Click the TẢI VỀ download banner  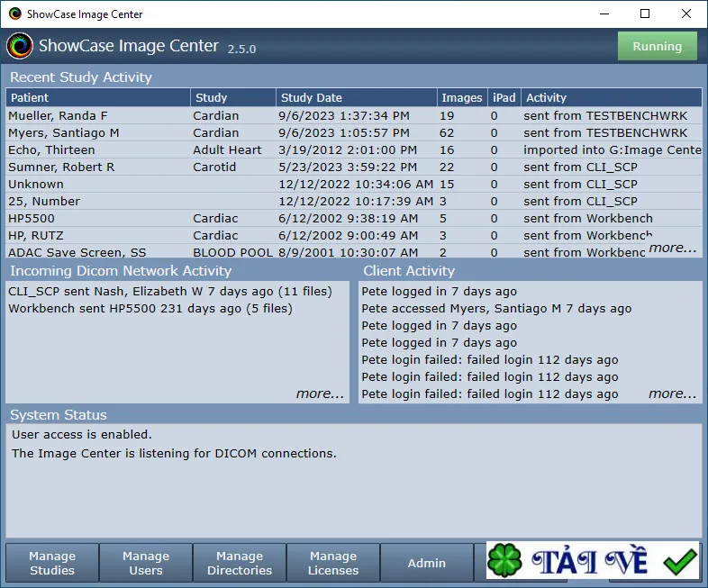[593, 560]
